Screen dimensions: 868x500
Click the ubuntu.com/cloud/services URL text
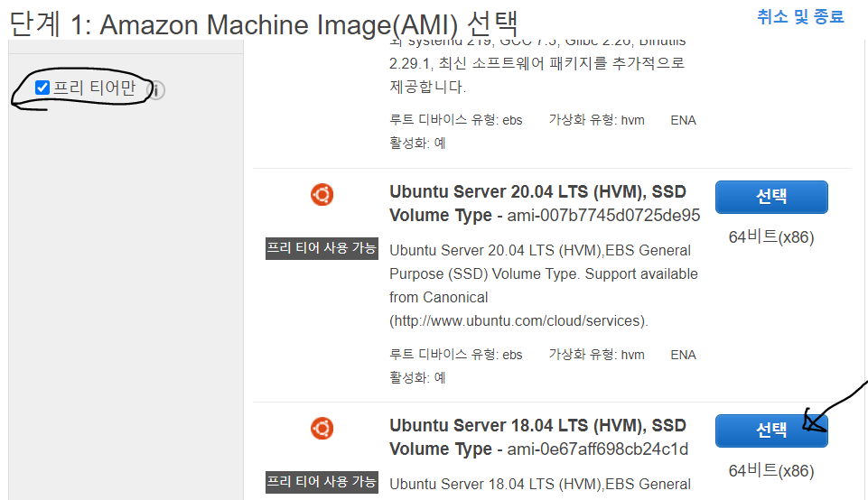coord(518,320)
